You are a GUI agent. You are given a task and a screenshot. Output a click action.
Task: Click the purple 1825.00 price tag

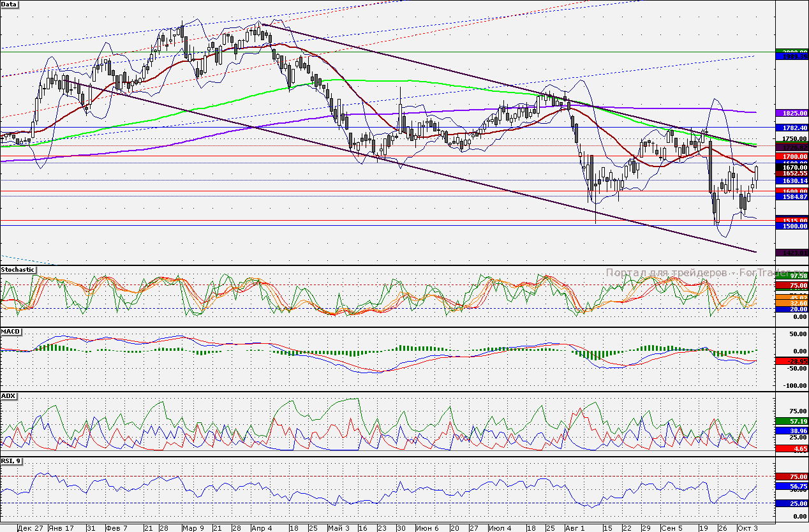coord(791,112)
